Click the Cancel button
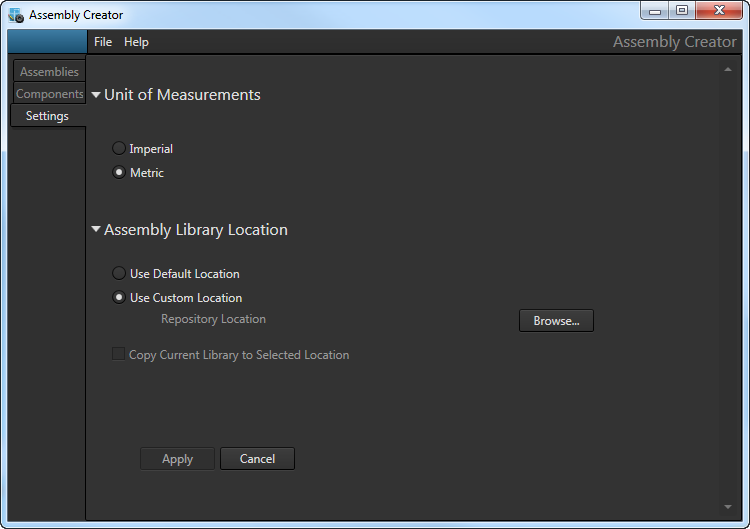Viewport: 750px width, 529px height. tap(257, 459)
